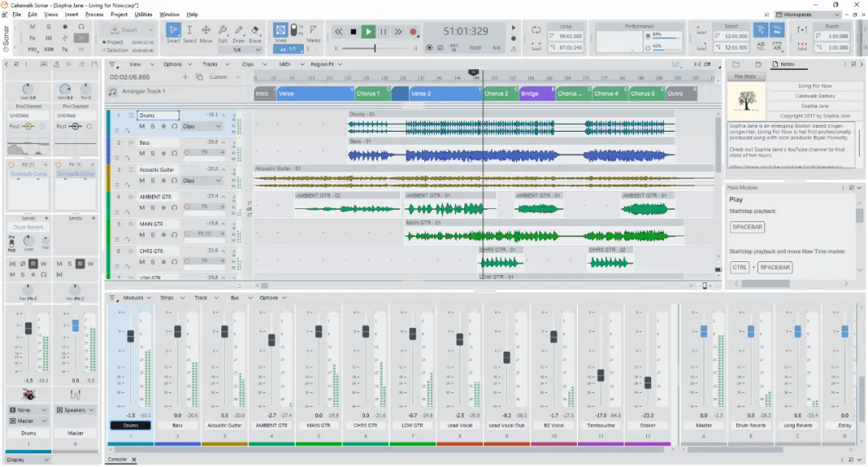Select the Erase tool
The height and width of the screenshot is (467, 868).
tap(256, 33)
